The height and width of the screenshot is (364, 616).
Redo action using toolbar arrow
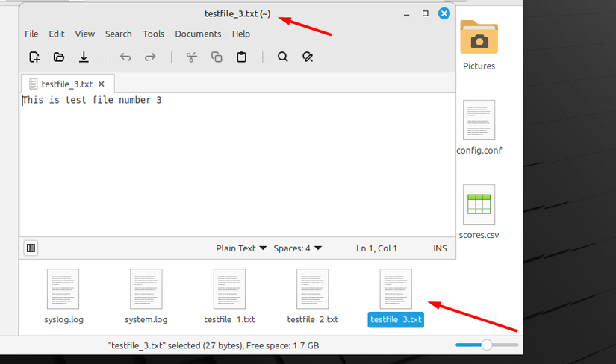pyautogui.click(x=150, y=57)
